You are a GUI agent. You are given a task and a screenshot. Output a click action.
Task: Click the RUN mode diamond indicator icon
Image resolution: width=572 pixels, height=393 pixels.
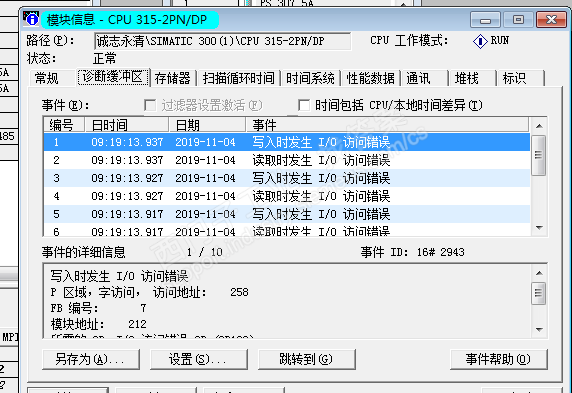coord(480,41)
